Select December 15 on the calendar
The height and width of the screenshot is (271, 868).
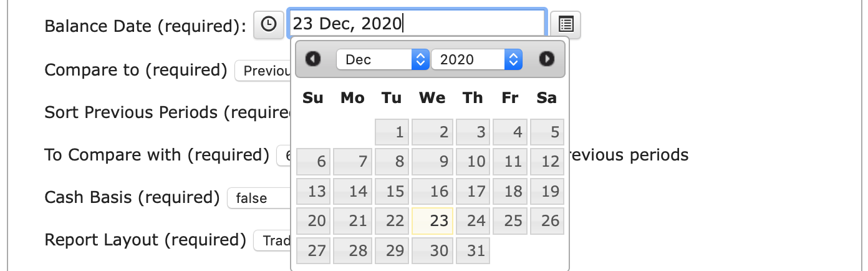392,191
